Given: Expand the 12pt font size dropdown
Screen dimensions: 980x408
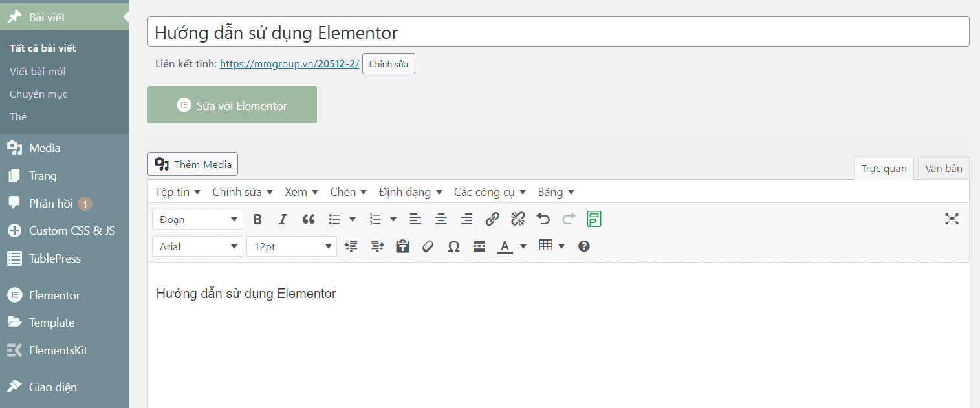Looking at the screenshot, I should 292,246.
